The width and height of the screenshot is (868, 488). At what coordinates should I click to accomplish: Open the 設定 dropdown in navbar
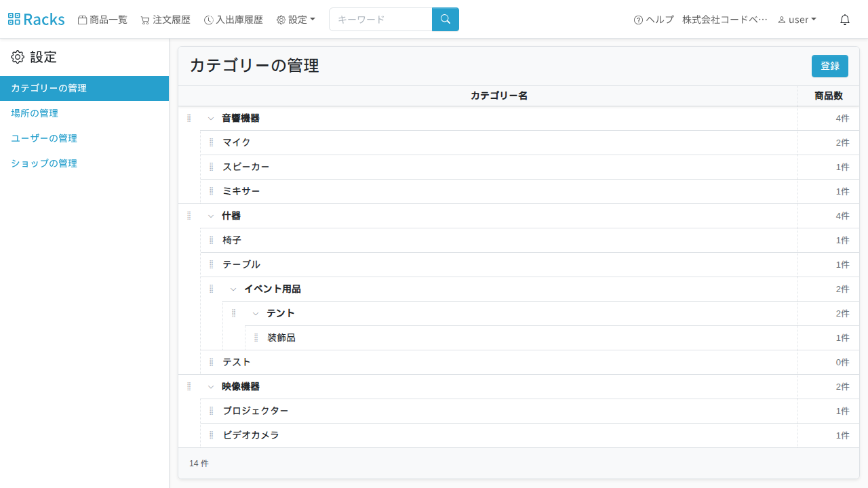(296, 20)
